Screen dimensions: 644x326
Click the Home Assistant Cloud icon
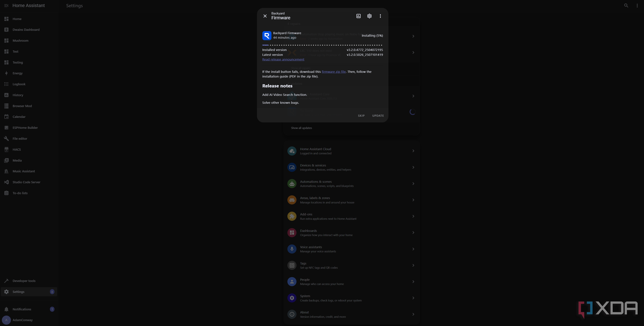pyautogui.click(x=292, y=151)
